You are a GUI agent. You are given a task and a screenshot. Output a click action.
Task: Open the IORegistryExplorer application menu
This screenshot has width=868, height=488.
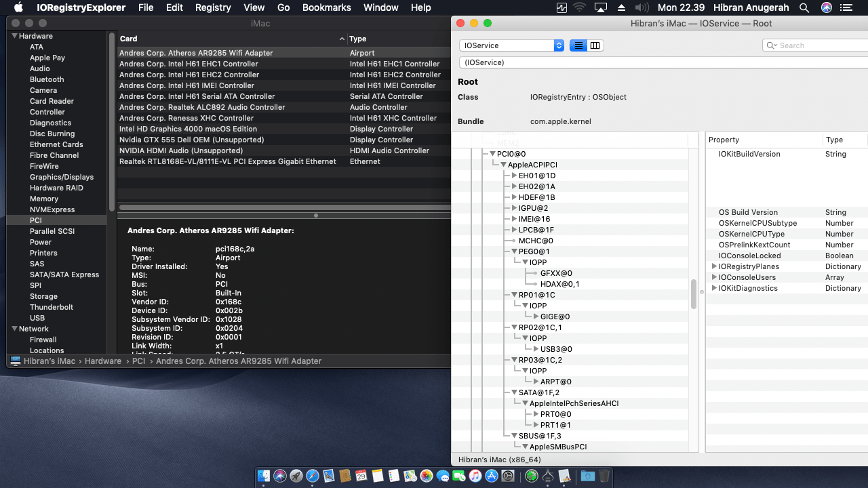pyautogui.click(x=81, y=7)
